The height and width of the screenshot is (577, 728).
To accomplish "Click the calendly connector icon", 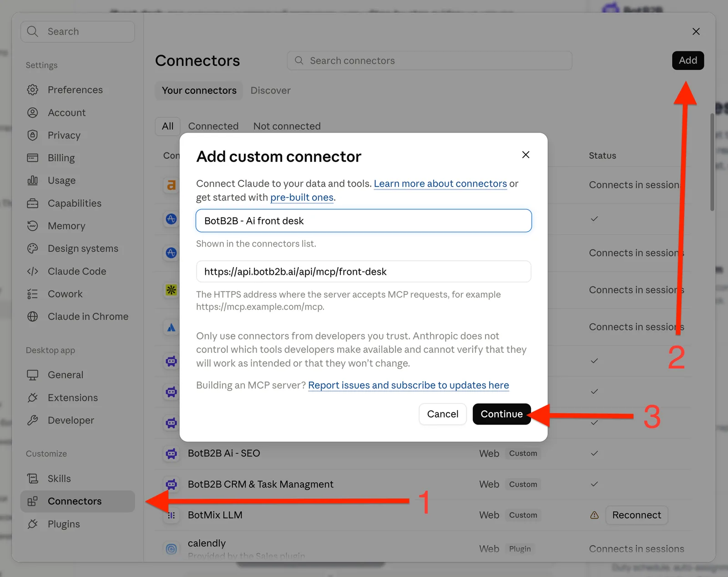I will pos(171,549).
